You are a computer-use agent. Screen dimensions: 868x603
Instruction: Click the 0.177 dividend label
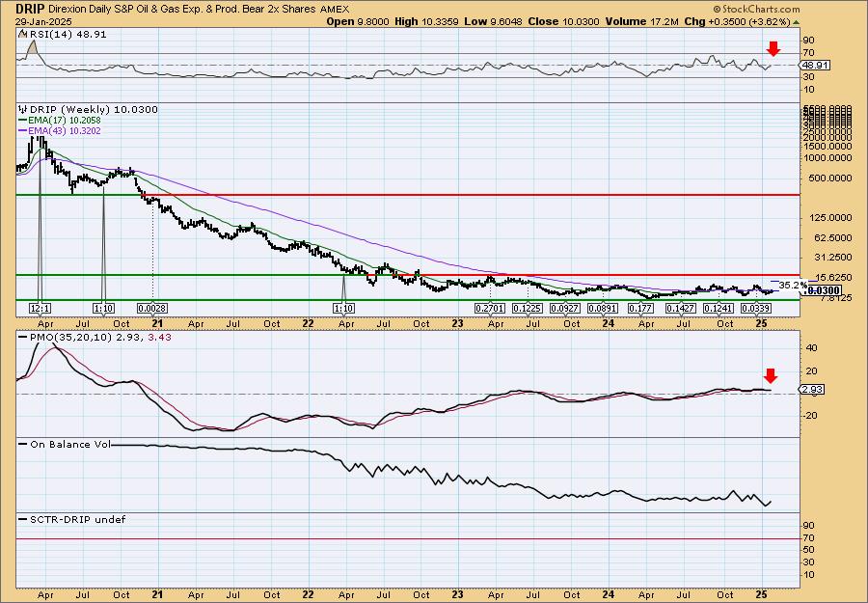coord(641,309)
